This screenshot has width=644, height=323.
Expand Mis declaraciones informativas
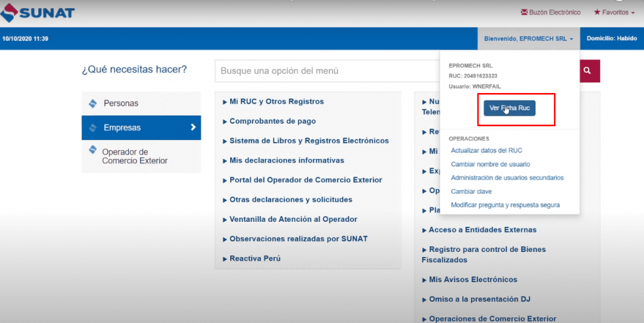284,160
